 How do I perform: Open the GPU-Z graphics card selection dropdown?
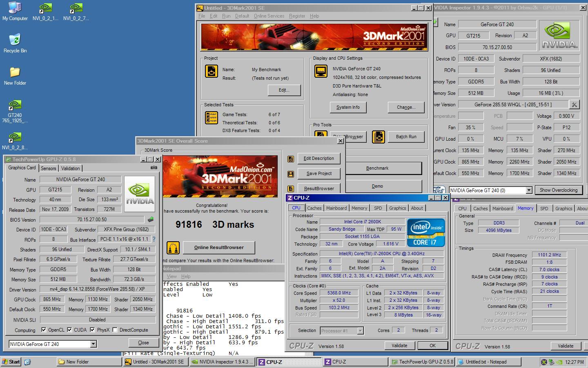click(x=93, y=344)
